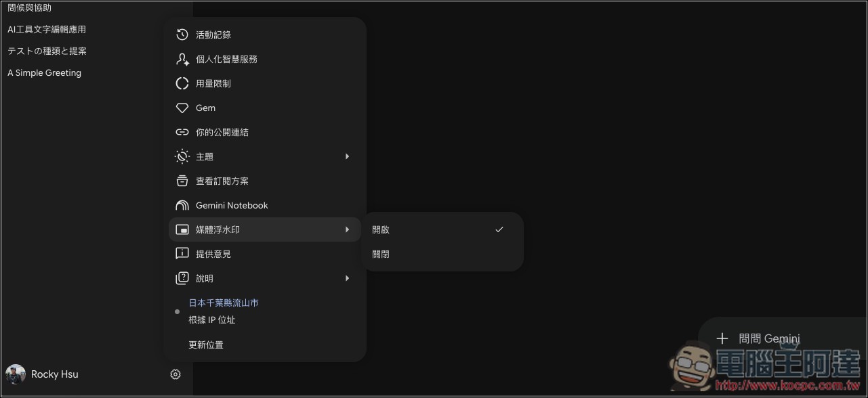Image resolution: width=868 pixels, height=398 pixels.
Task: Open 用量限制 menu entry
Action: pyautogui.click(x=265, y=83)
